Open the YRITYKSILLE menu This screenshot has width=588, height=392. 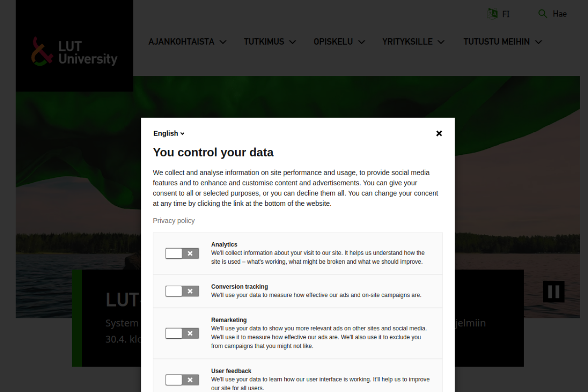pyautogui.click(x=407, y=42)
